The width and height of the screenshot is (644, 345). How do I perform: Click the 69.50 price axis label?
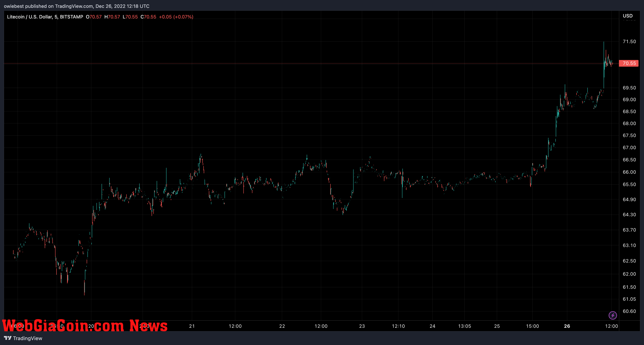coord(629,88)
